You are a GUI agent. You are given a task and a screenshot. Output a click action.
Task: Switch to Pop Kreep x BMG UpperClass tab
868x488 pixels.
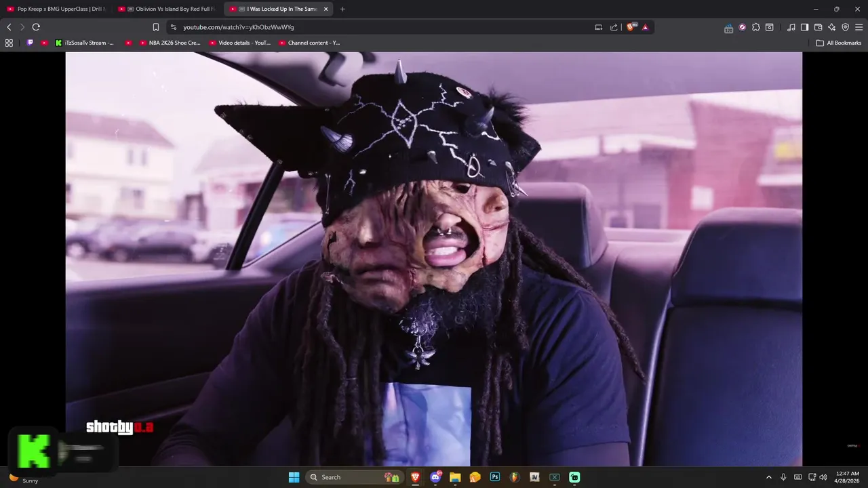[56, 9]
